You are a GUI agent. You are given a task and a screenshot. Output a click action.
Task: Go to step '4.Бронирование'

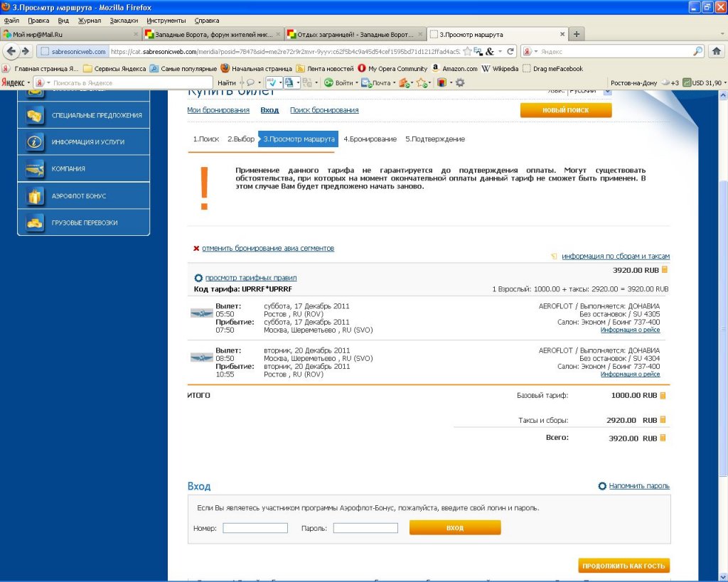coord(370,139)
